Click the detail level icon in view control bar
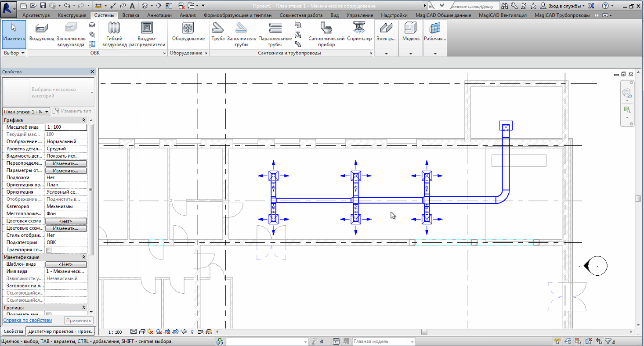 pyautogui.click(x=133, y=332)
